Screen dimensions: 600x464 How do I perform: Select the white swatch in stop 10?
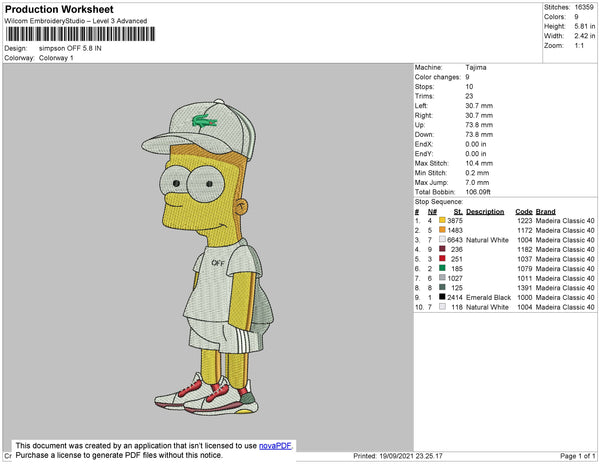tap(442, 306)
